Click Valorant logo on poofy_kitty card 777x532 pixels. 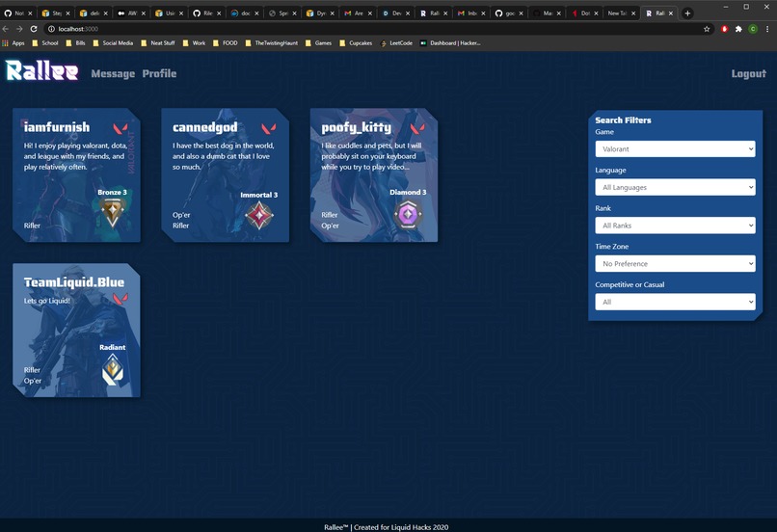point(417,129)
